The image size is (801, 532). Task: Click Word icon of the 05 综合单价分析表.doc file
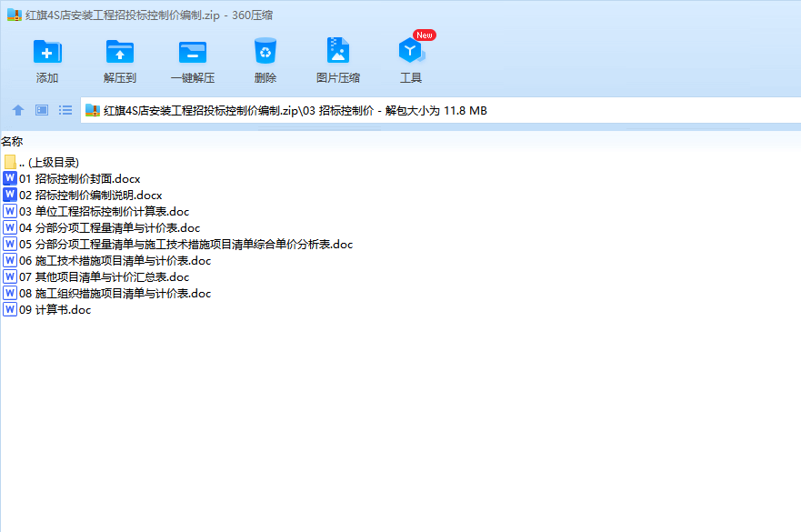10,244
